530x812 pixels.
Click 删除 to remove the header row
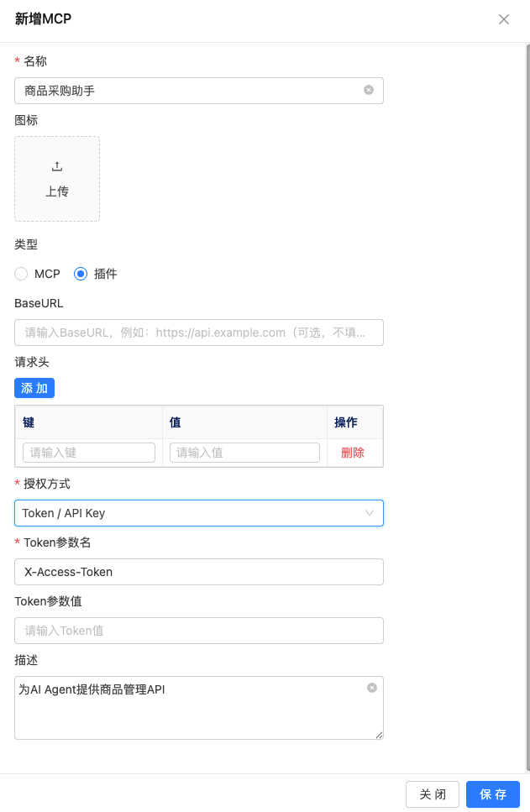[353, 453]
